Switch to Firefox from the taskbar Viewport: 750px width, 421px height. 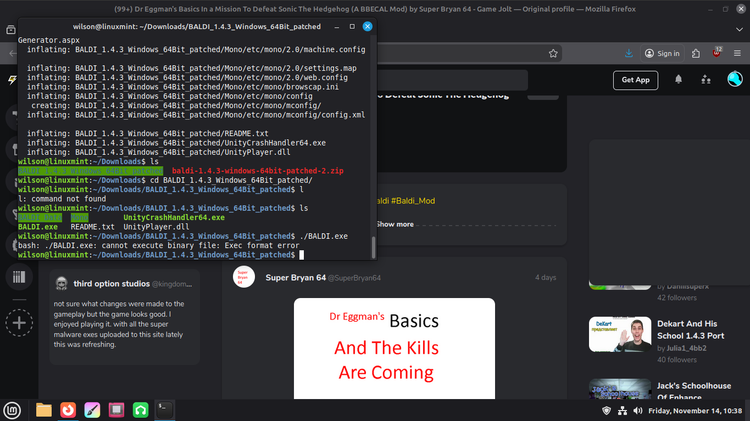click(x=68, y=410)
